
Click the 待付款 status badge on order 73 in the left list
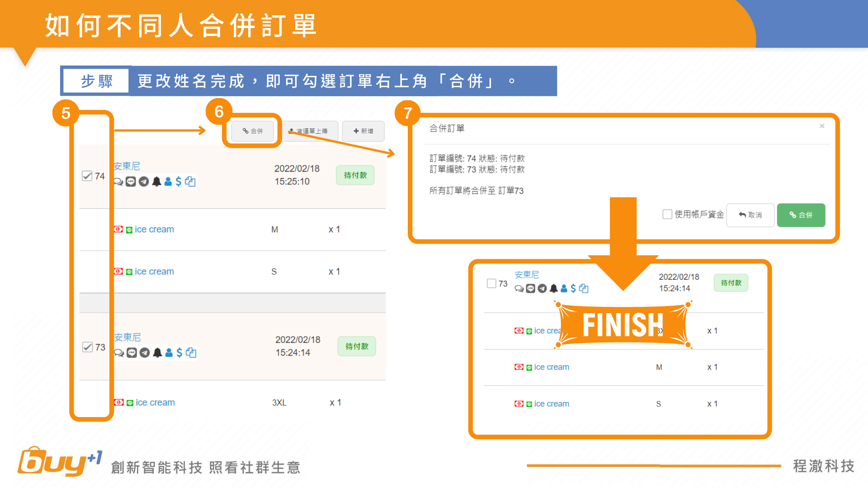[x=357, y=347]
